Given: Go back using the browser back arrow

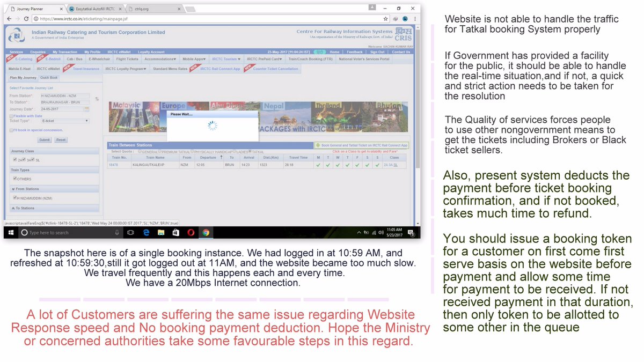Looking at the screenshot, I should pyautogui.click(x=8, y=19).
